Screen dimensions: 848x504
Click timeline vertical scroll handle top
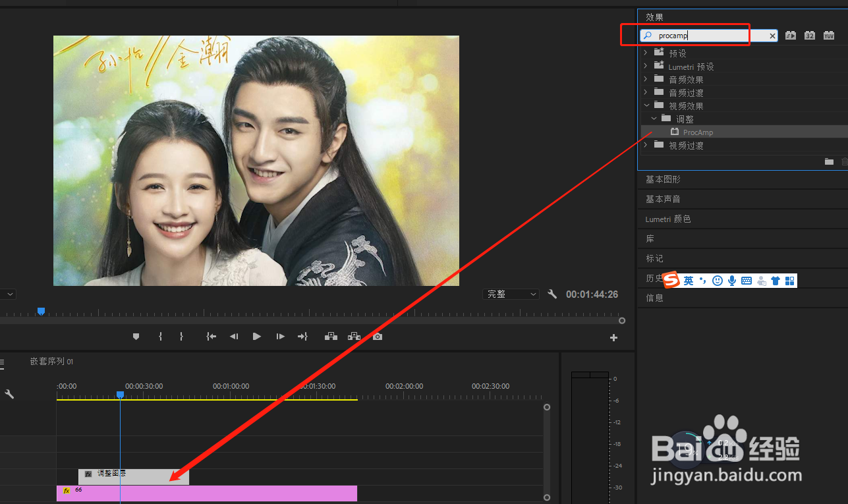(546, 407)
